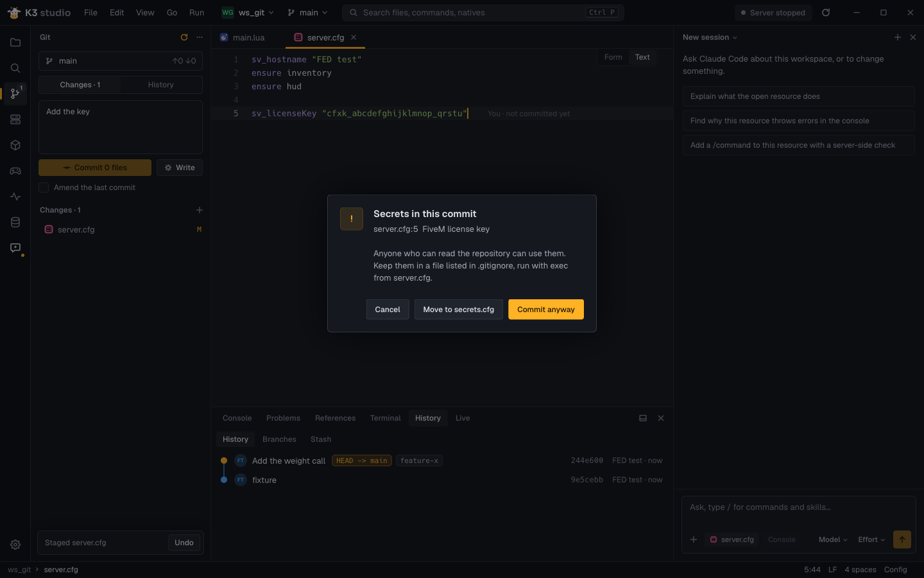Screen dimensions: 924x578
Task: Restart server using the reload icon
Action: pos(826,12)
